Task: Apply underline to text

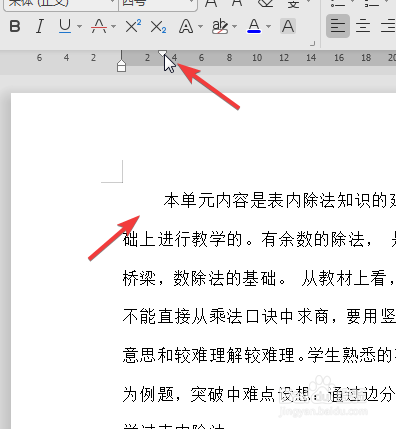Action: coord(65,26)
